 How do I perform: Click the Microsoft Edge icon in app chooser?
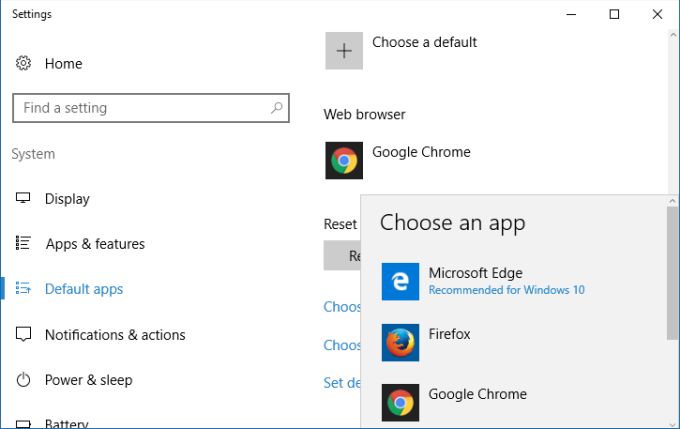point(400,282)
